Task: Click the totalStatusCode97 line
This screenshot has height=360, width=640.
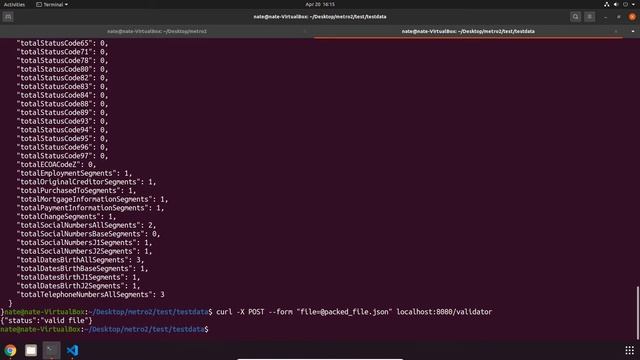Action: [x=62, y=156]
